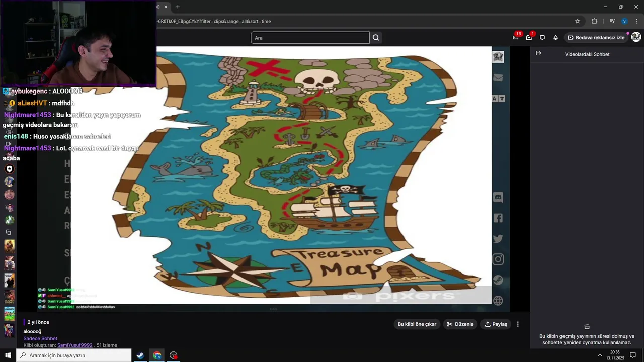Click enis148 chat username
644x362 pixels.
tap(16, 137)
